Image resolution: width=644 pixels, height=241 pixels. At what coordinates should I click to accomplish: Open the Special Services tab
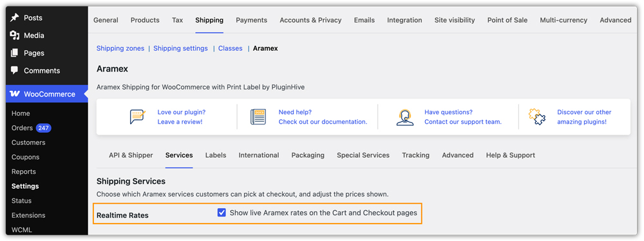click(363, 155)
